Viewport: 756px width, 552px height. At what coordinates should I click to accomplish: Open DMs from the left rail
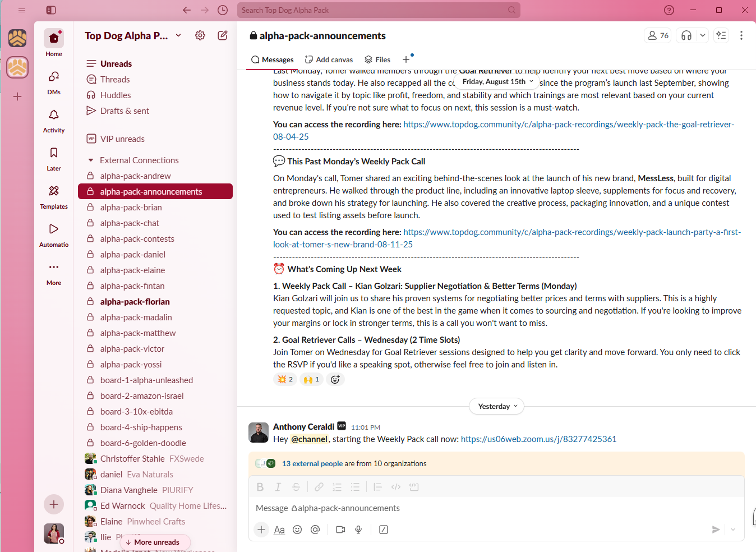pos(54,82)
